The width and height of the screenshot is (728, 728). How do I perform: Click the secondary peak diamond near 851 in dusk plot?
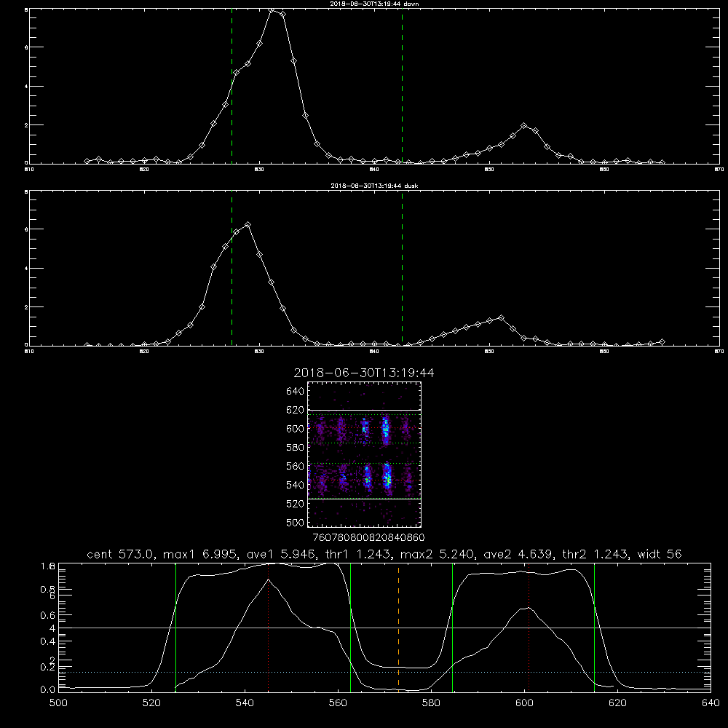click(x=501, y=317)
